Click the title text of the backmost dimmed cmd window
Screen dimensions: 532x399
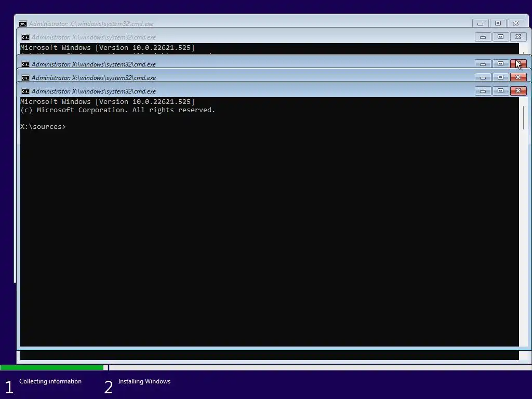coord(91,24)
